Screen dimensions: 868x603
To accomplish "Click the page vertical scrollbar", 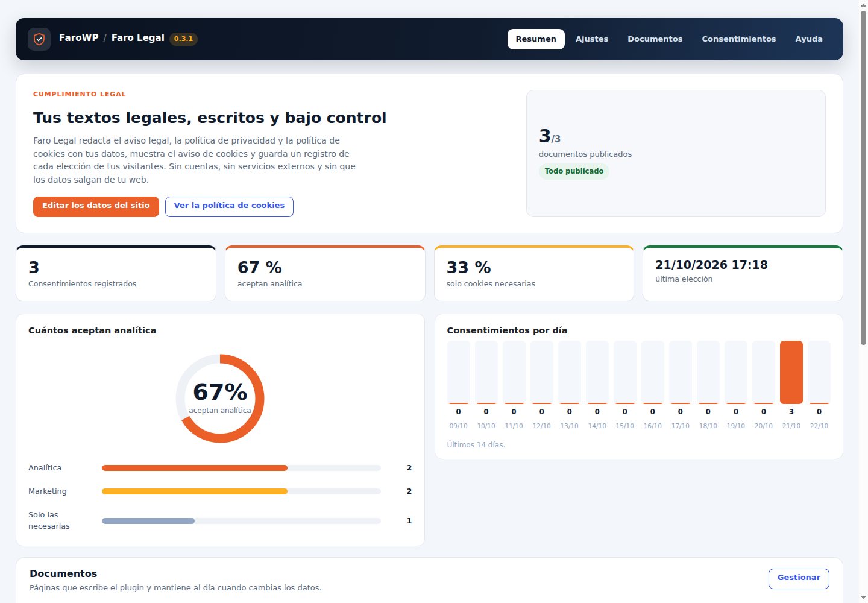I will pyautogui.click(x=863, y=301).
